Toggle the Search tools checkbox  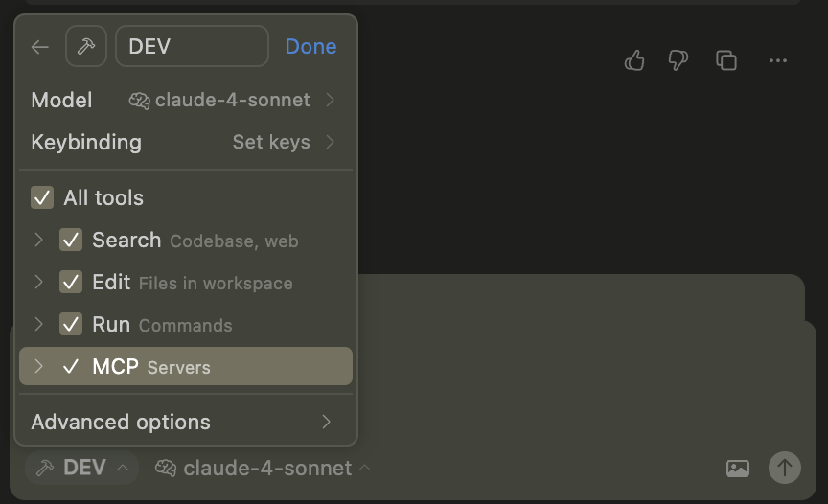coord(71,241)
